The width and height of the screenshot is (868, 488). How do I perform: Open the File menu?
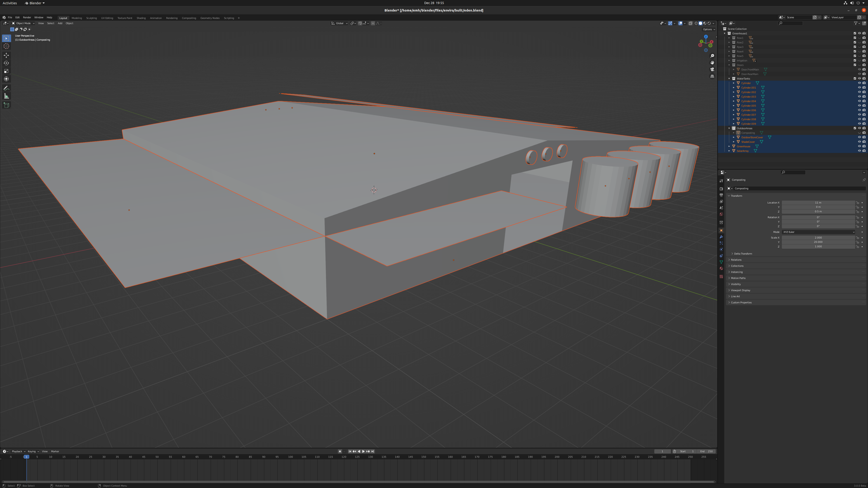10,18
